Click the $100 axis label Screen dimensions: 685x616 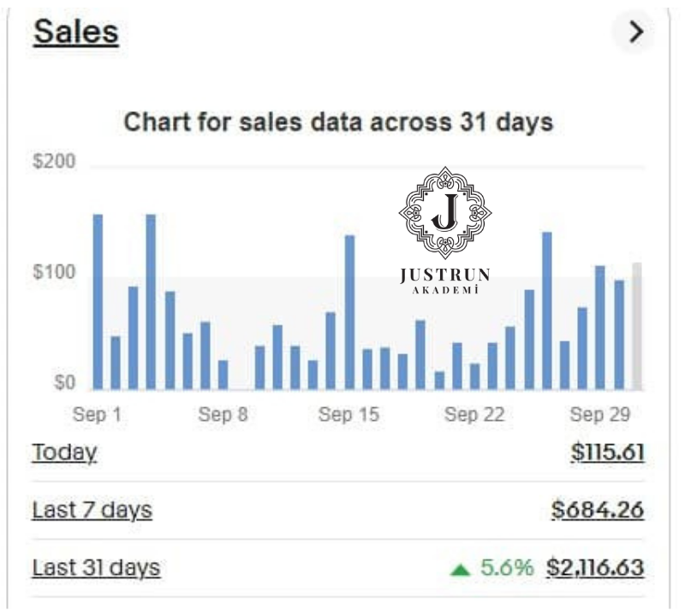coord(53,273)
